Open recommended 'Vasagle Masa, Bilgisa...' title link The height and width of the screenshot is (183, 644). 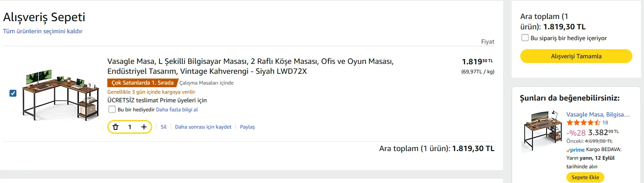click(x=598, y=114)
